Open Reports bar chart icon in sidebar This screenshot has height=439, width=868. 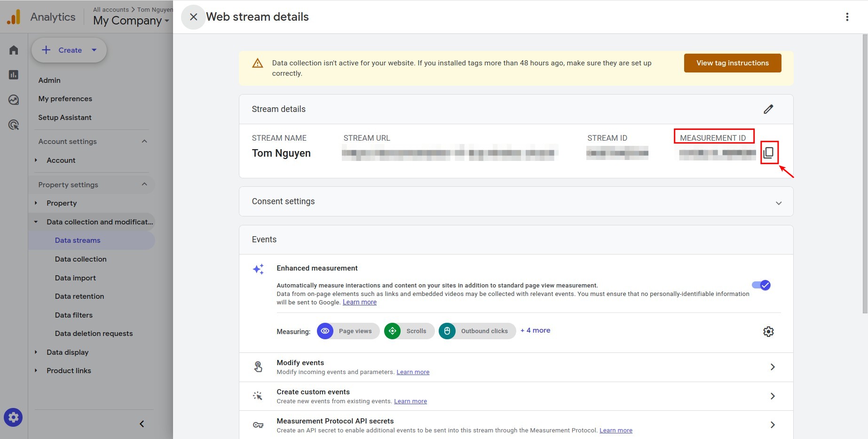14,75
